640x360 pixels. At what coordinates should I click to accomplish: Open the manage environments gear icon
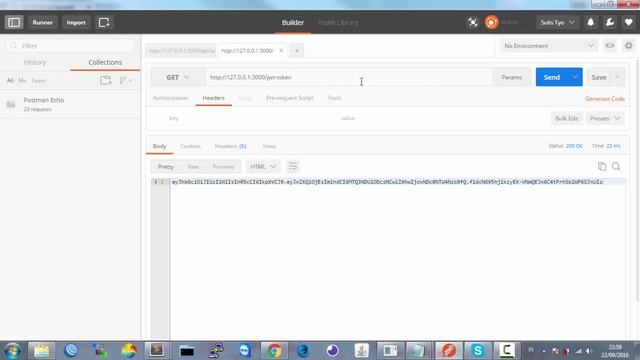pos(629,46)
